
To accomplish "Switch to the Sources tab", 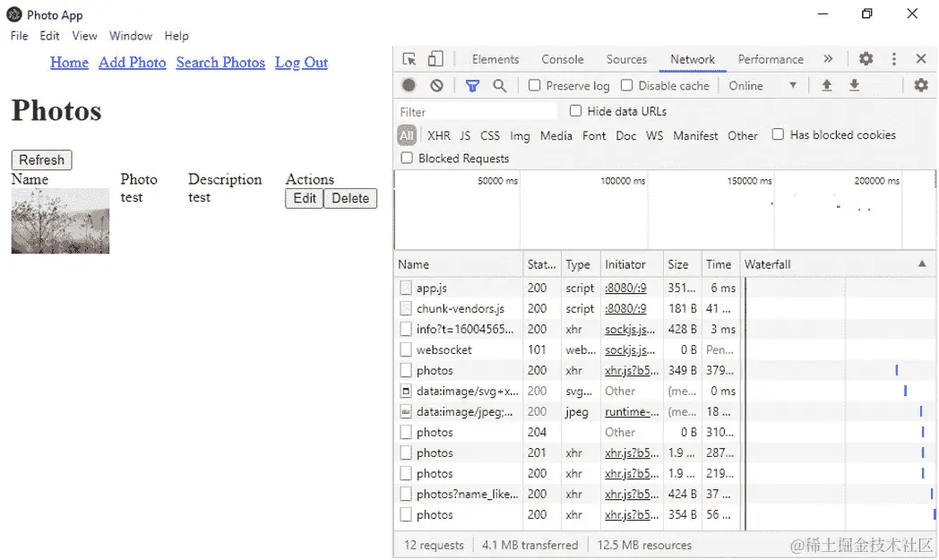I will pos(626,59).
